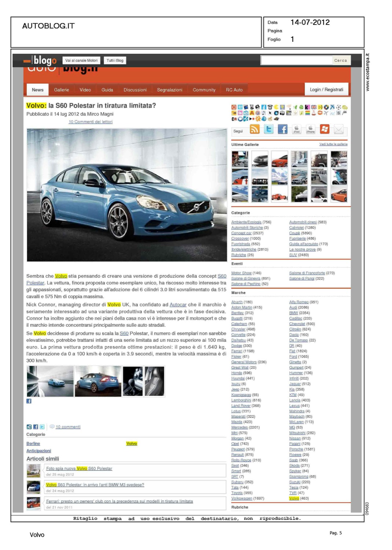Click the Tutti i Blog button
Image resolution: width=392 pixels, height=550 pixels.
click(x=115, y=60)
